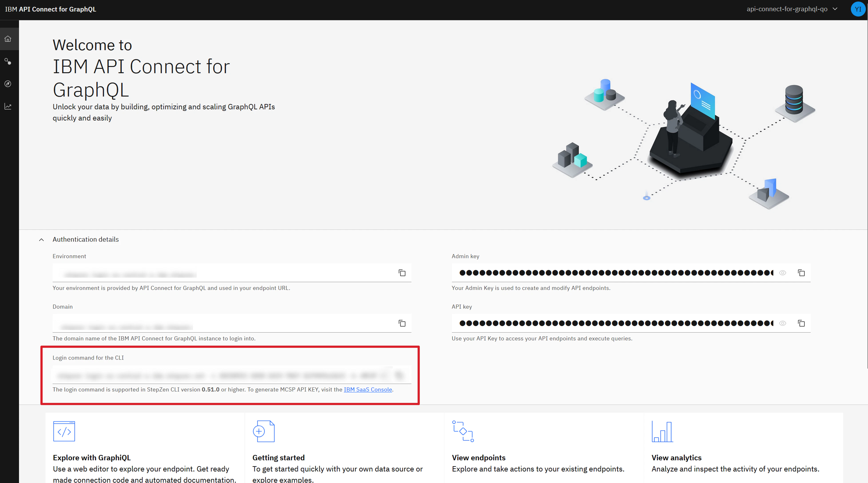868x483 pixels.
Task: Collapse the Authentication details section
Action: (42, 240)
